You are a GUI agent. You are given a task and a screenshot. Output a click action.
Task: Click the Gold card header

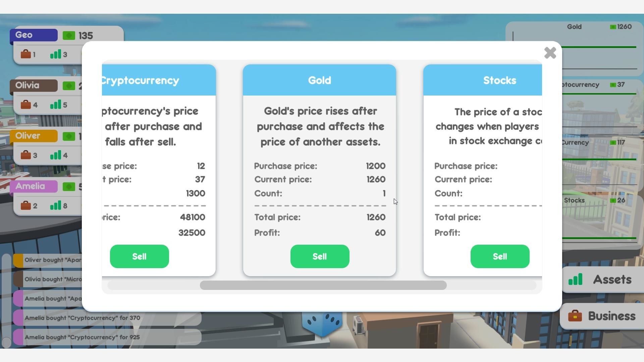click(x=319, y=80)
